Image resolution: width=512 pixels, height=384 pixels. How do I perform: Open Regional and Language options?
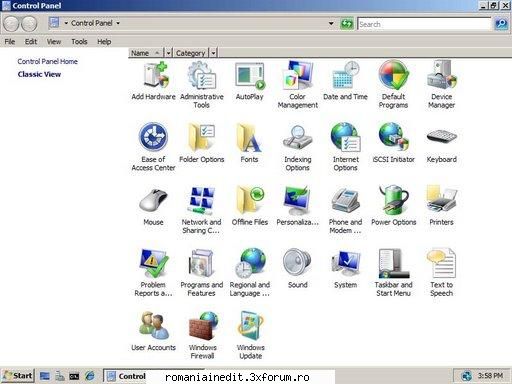pyautogui.click(x=250, y=273)
